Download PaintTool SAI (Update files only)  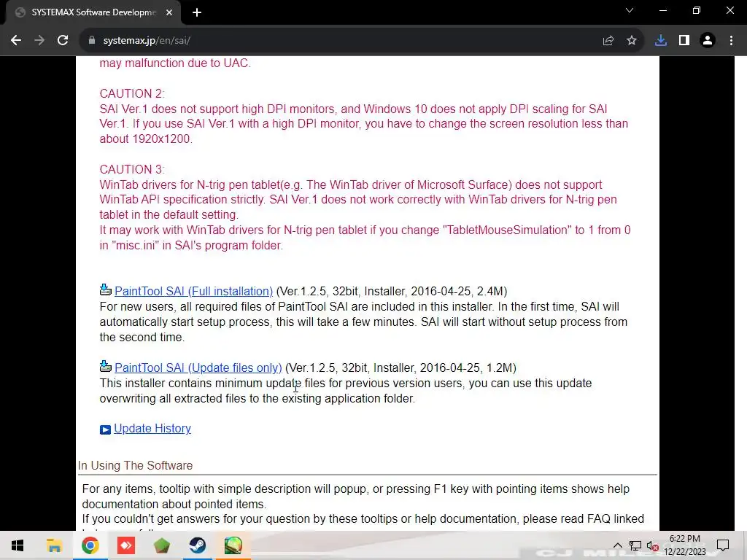198,367
